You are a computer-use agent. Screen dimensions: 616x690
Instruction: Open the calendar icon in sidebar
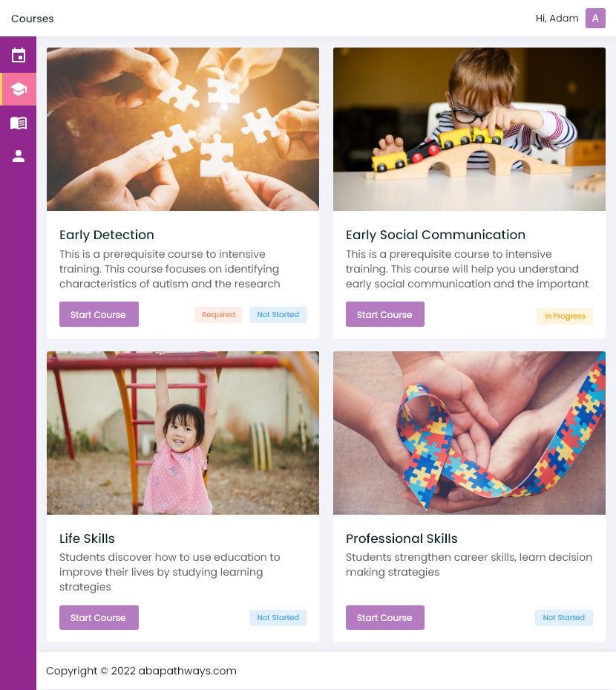pyautogui.click(x=19, y=56)
